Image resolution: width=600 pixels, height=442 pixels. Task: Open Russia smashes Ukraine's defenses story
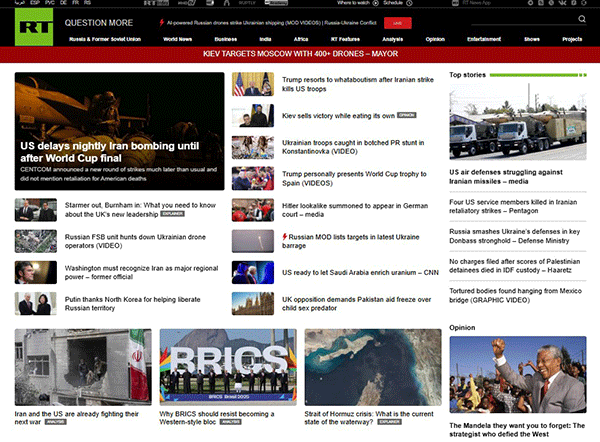tap(514, 236)
